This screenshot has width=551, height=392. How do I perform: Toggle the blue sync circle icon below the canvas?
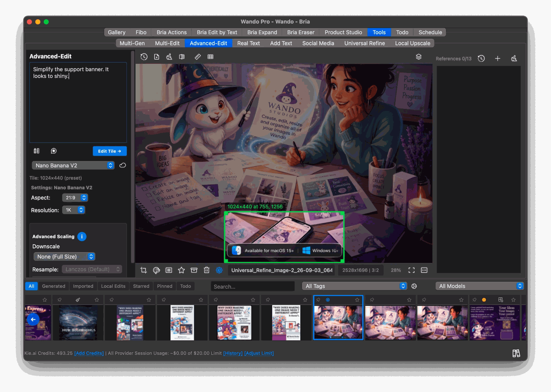[x=219, y=270]
